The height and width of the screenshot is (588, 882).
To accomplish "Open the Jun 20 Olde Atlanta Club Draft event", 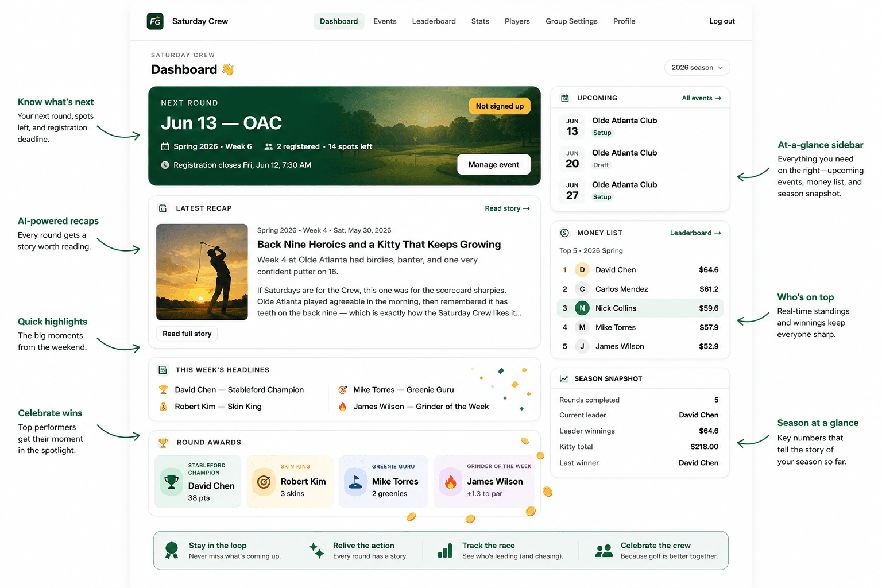I will pyautogui.click(x=640, y=158).
